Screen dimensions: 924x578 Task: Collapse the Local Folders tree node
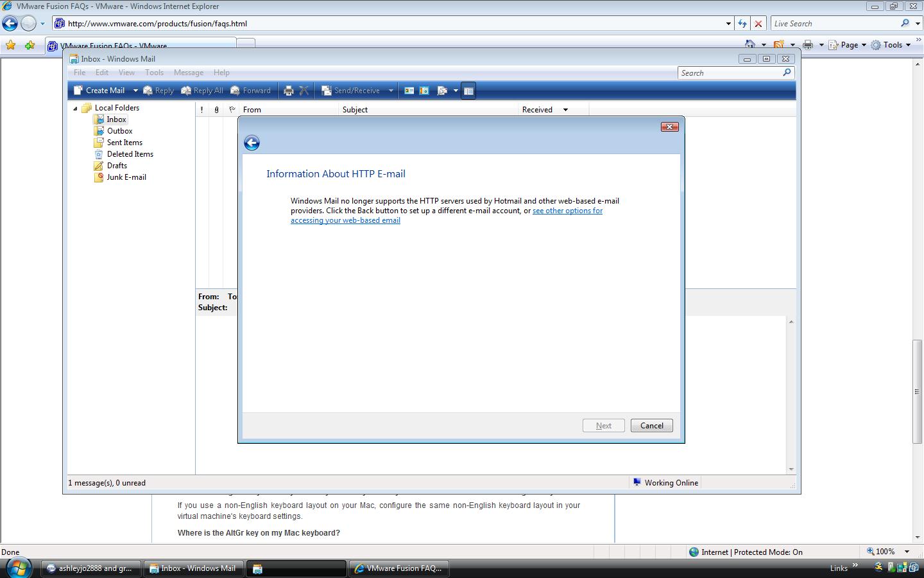pyautogui.click(x=75, y=108)
